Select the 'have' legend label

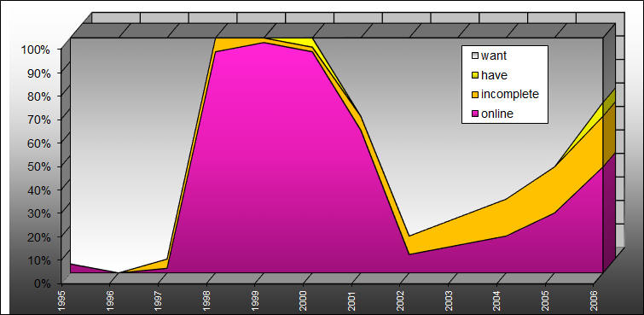[x=494, y=75]
